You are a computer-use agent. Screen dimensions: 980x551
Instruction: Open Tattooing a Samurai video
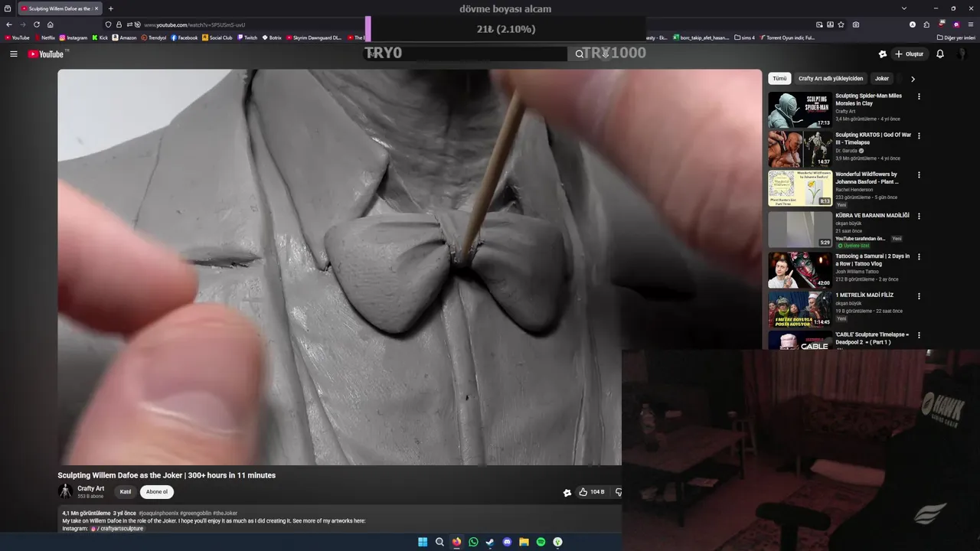800,269
